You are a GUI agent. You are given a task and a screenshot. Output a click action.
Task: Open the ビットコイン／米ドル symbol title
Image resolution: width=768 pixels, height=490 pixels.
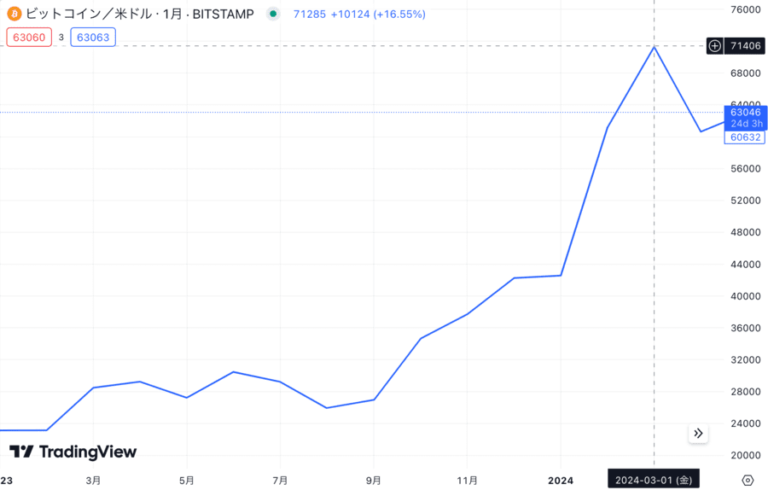(x=140, y=14)
